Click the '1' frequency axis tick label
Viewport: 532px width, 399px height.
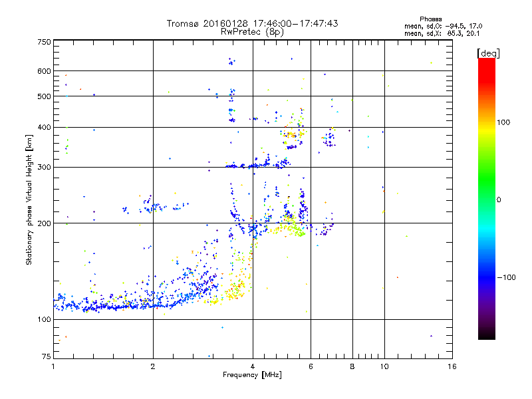[53, 366]
